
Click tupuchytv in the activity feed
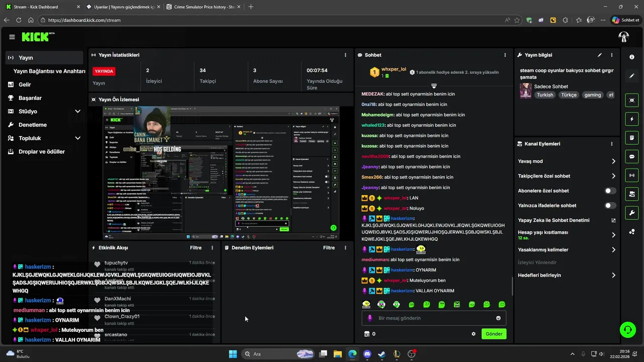[116, 263]
